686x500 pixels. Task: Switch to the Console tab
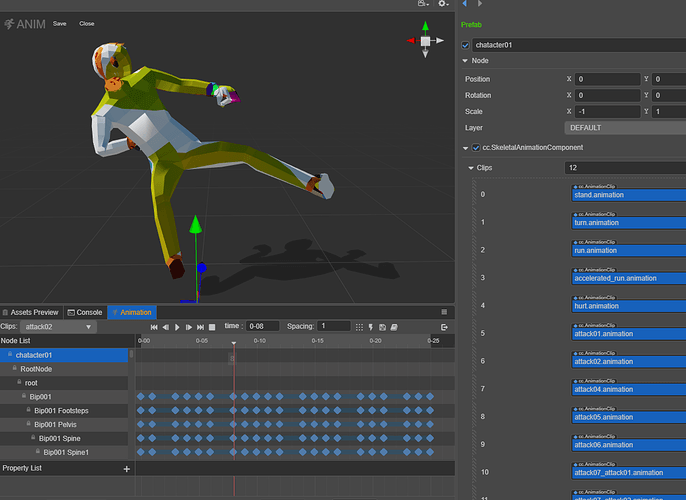[86, 312]
